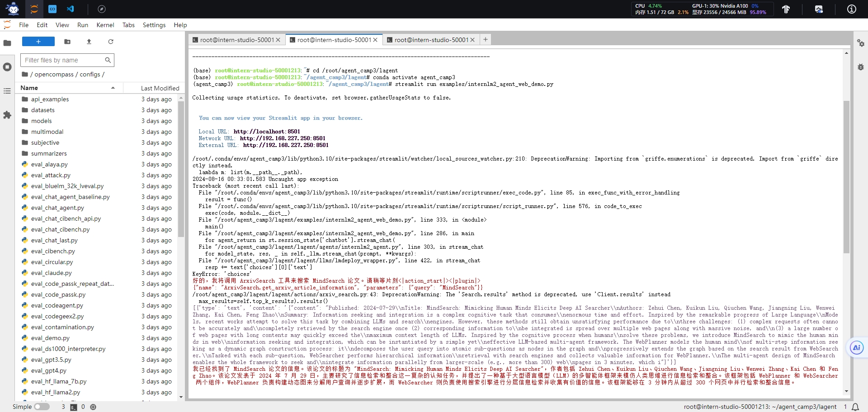Navigate to configs in the breadcrumb

(90, 74)
